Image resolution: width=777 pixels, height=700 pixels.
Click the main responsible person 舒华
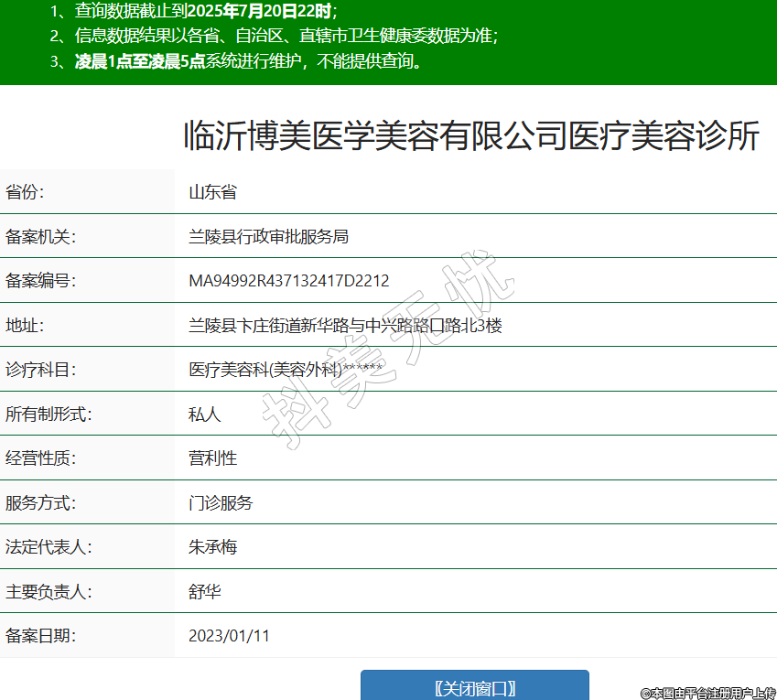point(204,592)
